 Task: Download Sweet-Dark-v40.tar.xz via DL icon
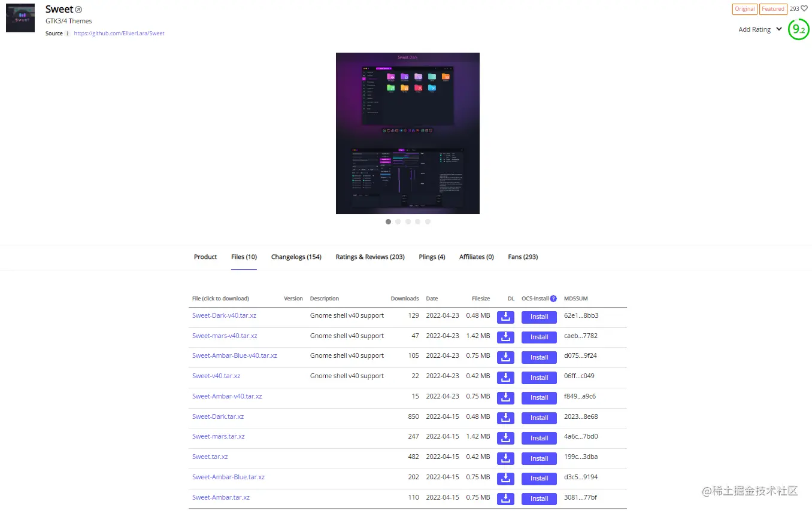pos(505,317)
